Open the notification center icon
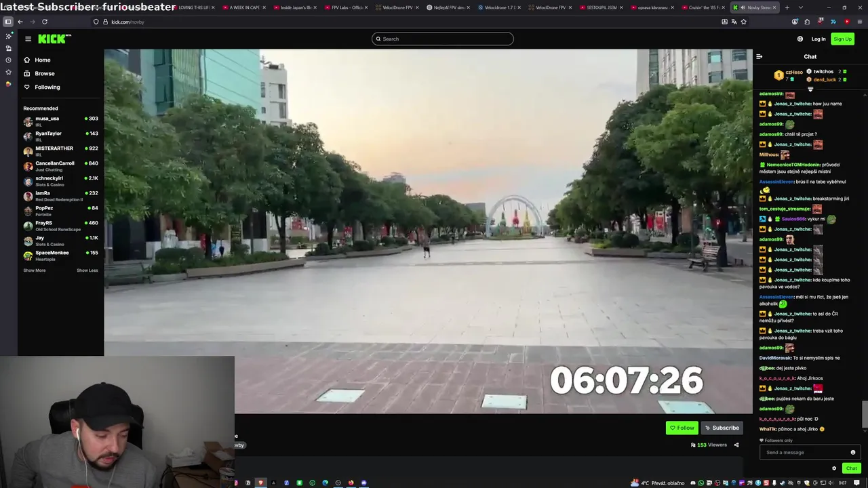 pos(856,483)
